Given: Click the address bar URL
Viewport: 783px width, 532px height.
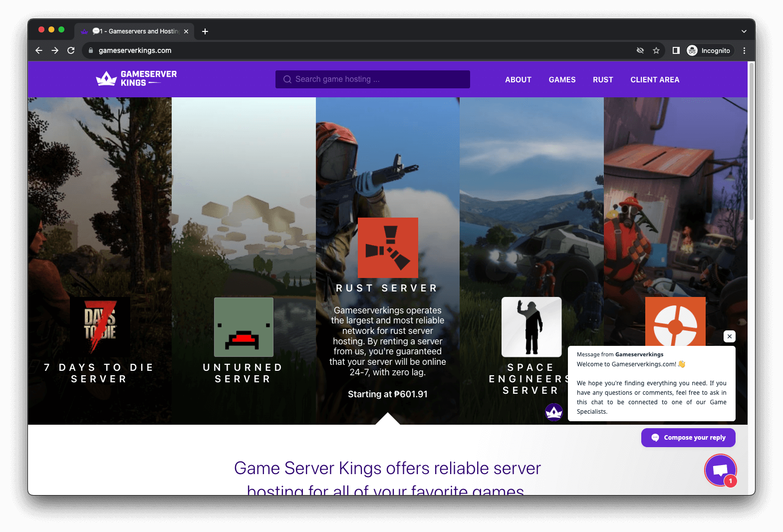Looking at the screenshot, I should (135, 50).
